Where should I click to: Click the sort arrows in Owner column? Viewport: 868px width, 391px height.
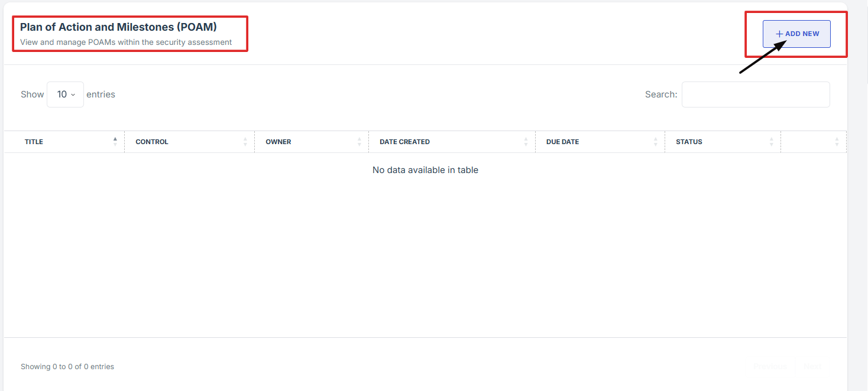[359, 142]
